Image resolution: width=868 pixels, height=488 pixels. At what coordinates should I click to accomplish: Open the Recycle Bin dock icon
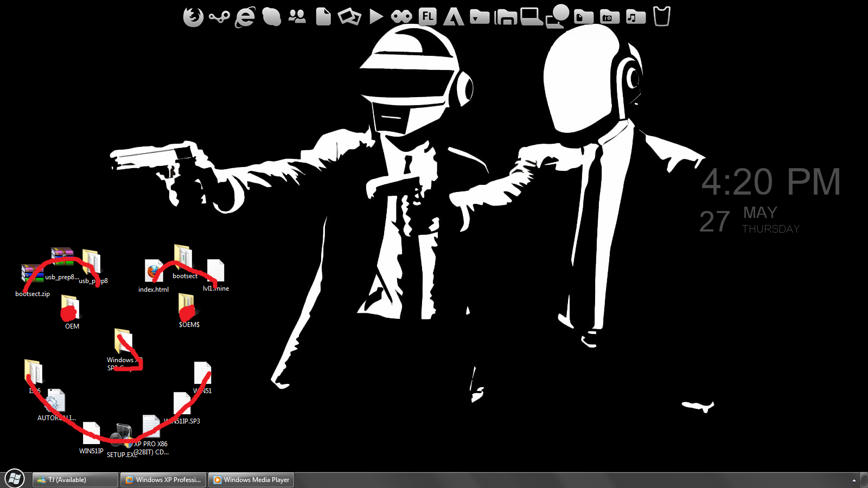tap(662, 16)
